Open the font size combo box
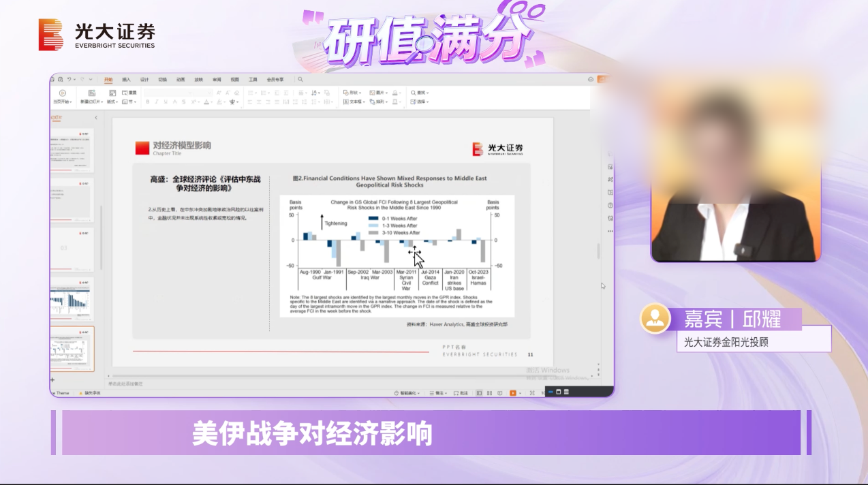This screenshot has width=868, height=485. click(204, 93)
